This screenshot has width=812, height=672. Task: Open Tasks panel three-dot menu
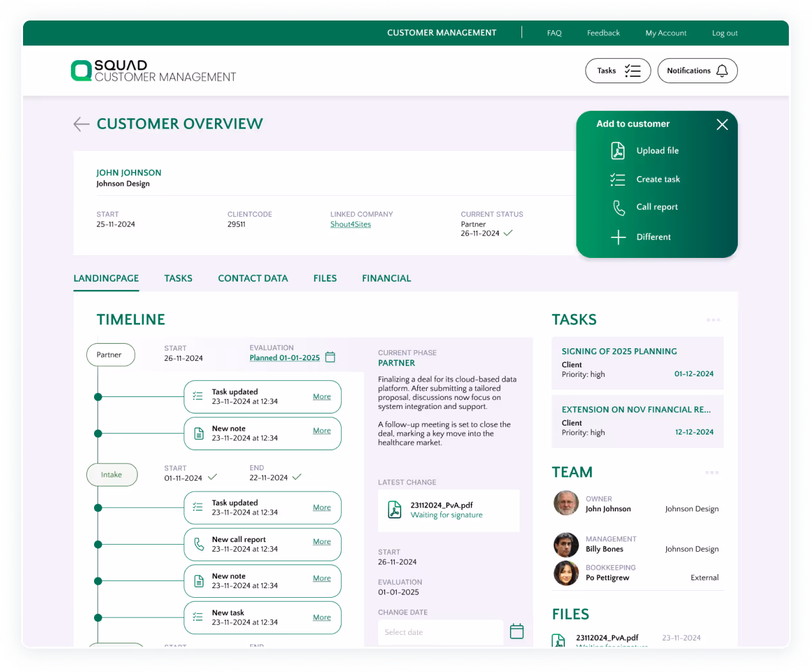click(x=713, y=319)
